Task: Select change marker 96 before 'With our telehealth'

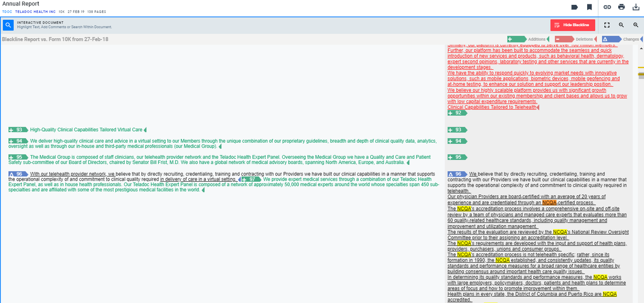Action: (18, 174)
